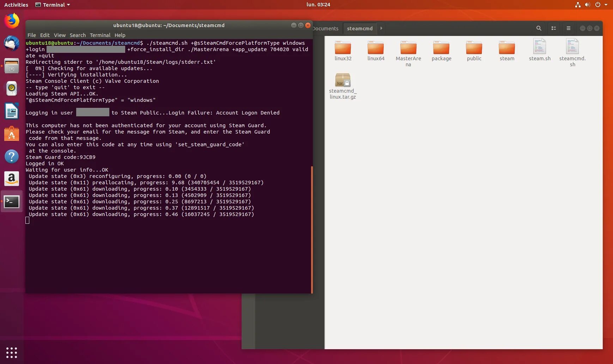
Task: Select the linux32 folder
Action: (x=343, y=51)
